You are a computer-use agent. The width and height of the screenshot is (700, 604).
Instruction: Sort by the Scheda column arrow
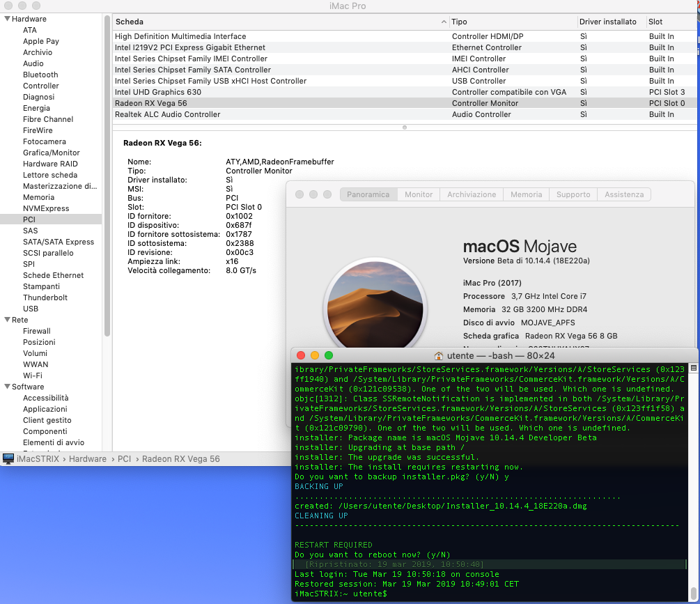[444, 22]
